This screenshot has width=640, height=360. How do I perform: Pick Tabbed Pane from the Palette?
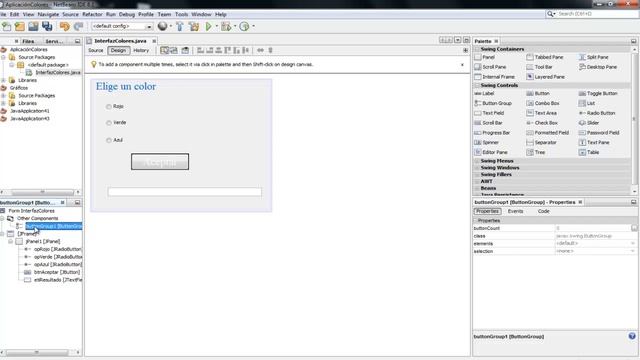point(544,57)
